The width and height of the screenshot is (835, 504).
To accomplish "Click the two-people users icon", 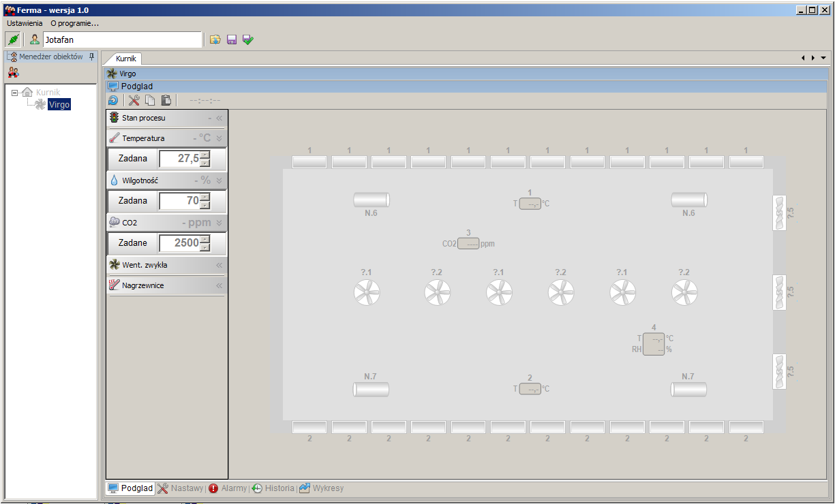I will tap(13, 72).
